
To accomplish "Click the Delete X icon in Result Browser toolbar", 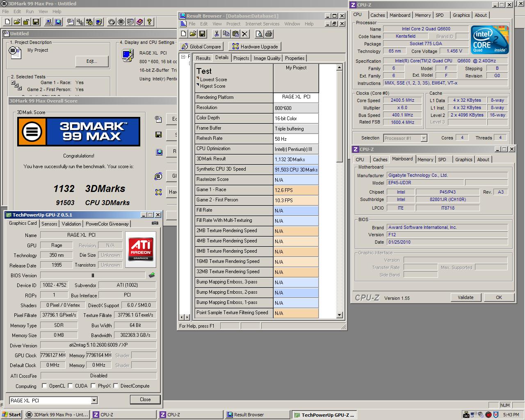I will 245,34.
